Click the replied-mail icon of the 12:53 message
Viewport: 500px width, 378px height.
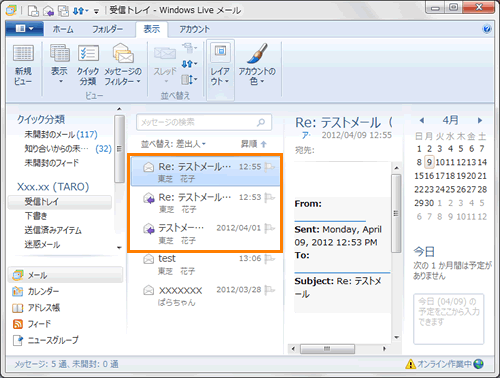click(148, 198)
